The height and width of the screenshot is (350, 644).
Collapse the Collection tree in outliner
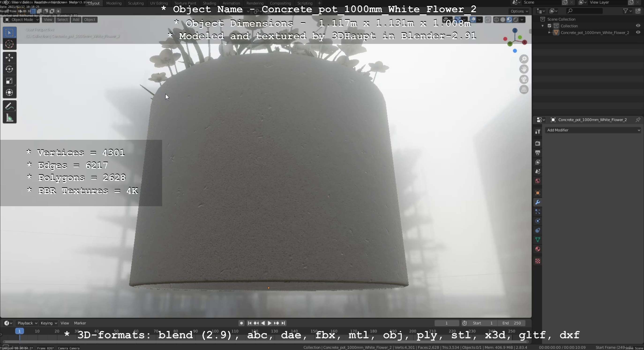click(543, 26)
